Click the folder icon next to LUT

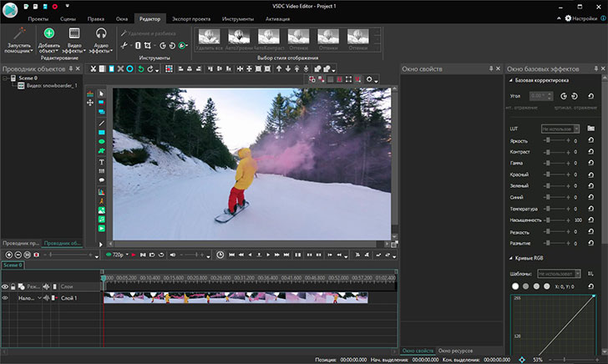click(x=590, y=129)
